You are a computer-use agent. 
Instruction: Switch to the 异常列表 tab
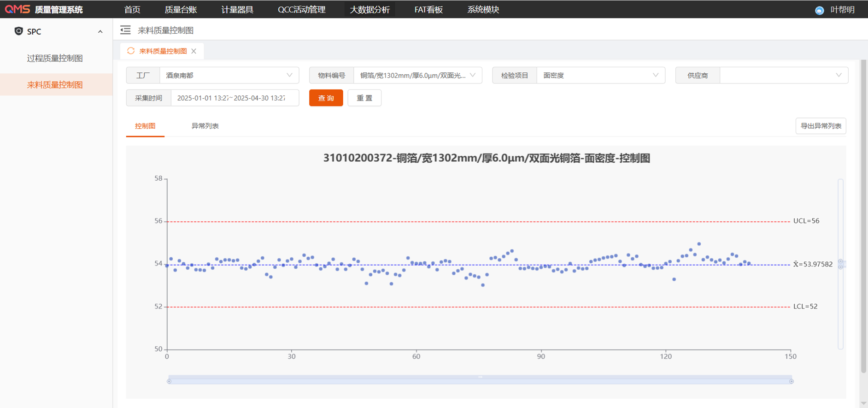(x=205, y=126)
